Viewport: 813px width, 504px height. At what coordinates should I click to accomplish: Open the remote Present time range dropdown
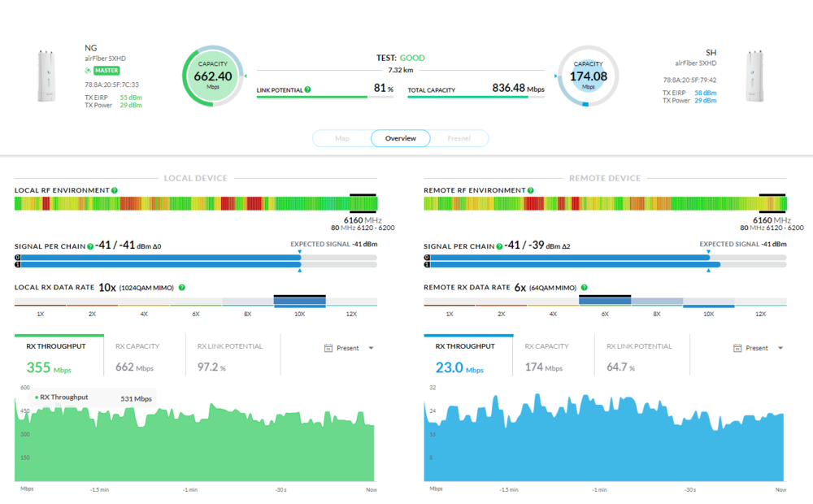click(x=759, y=348)
